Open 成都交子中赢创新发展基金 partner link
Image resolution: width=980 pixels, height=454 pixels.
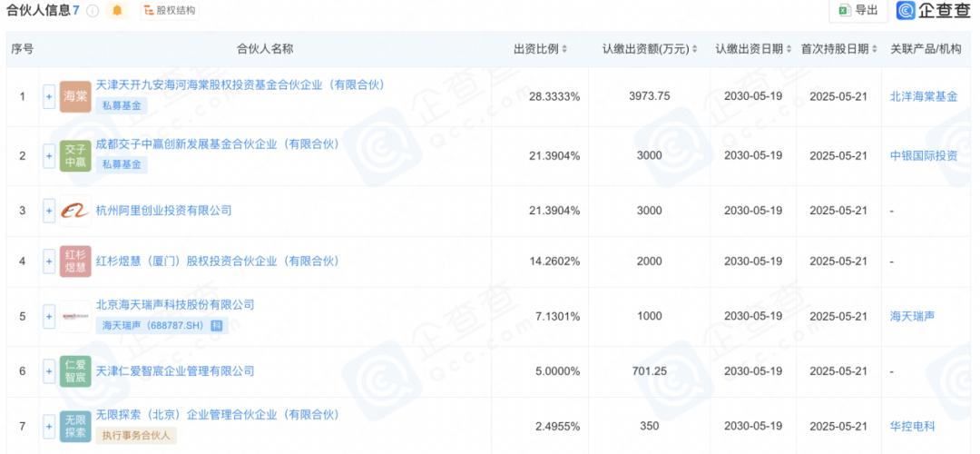(218, 144)
